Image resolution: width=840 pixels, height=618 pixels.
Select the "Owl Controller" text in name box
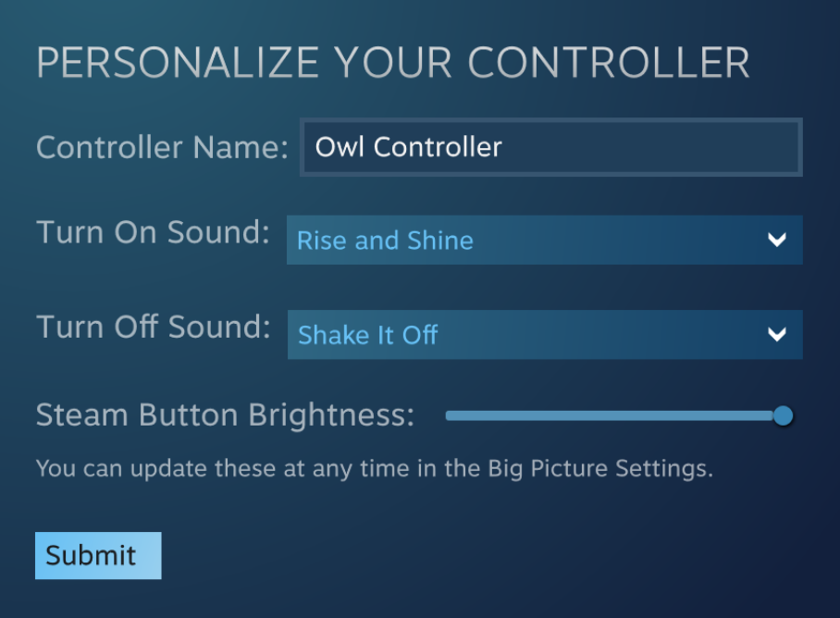[x=408, y=147]
